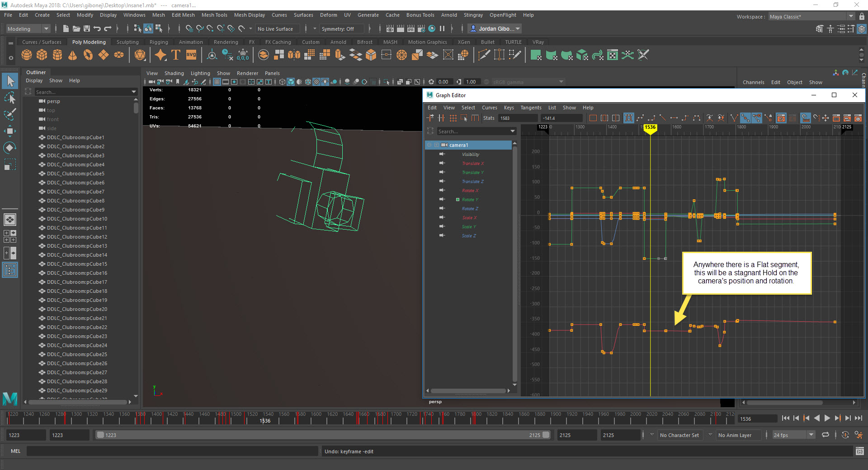Click the polygon cube shelf icon

coord(42,55)
